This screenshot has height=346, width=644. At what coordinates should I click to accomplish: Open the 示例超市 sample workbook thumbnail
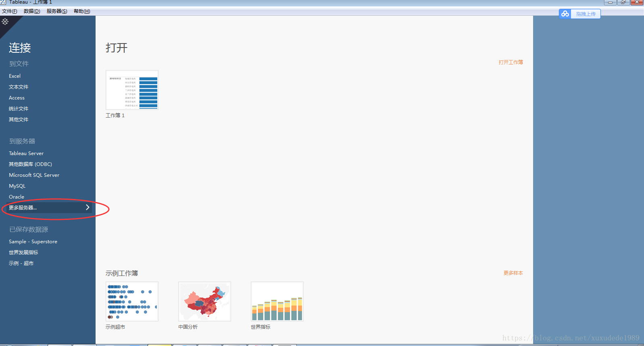click(132, 301)
